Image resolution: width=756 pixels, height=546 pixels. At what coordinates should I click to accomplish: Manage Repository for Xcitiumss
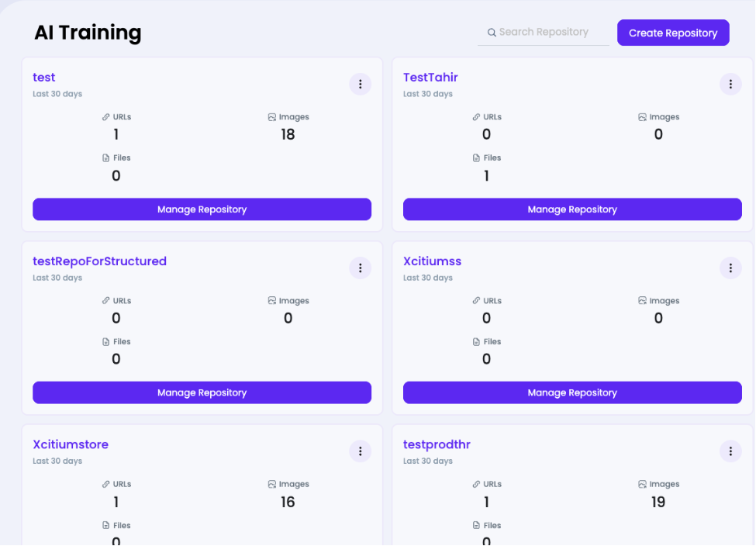(572, 392)
